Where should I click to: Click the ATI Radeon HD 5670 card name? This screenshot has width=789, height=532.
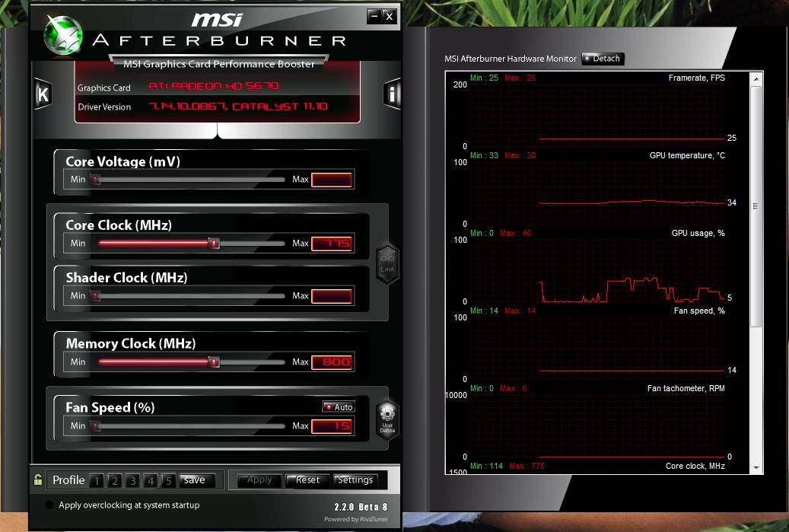pyautogui.click(x=213, y=86)
